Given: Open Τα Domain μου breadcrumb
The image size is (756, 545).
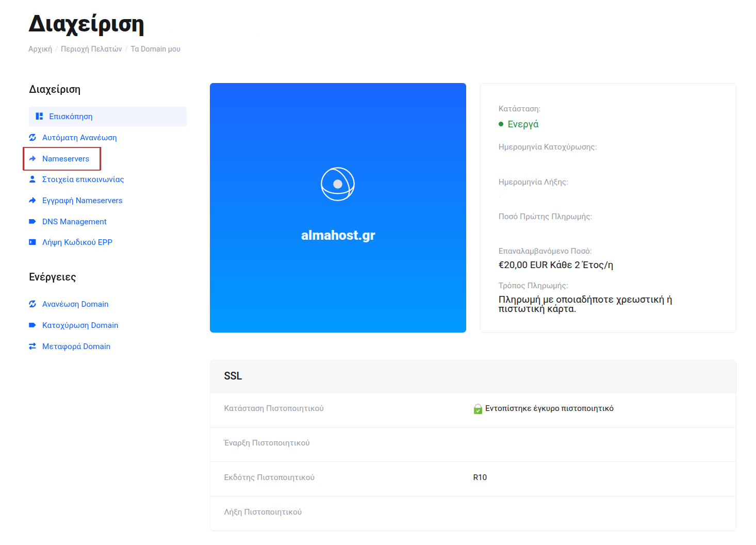Looking at the screenshot, I should (156, 49).
